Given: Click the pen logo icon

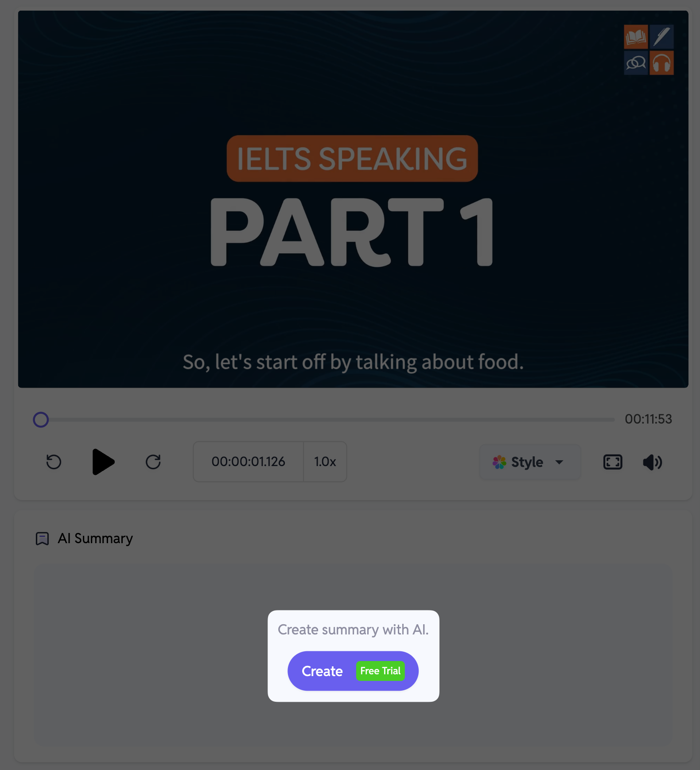Looking at the screenshot, I should 661,37.
